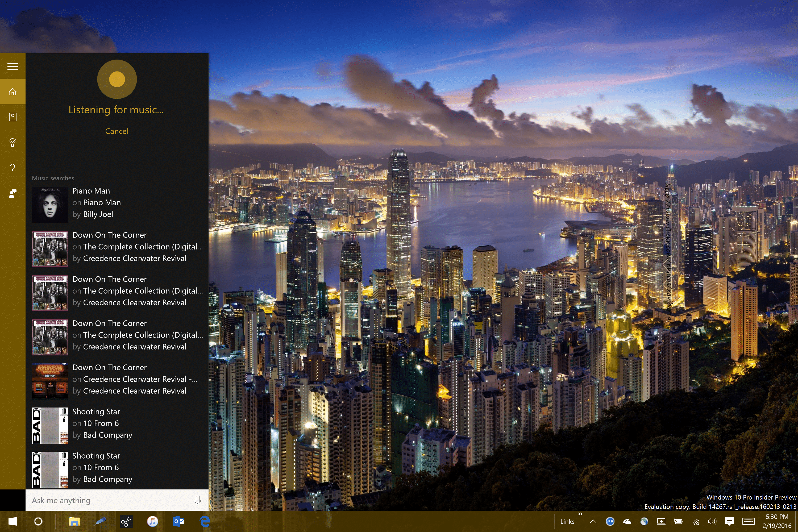Show hidden tray icons arrow
Viewport: 798px width, 532px height.
click(593, 521)
